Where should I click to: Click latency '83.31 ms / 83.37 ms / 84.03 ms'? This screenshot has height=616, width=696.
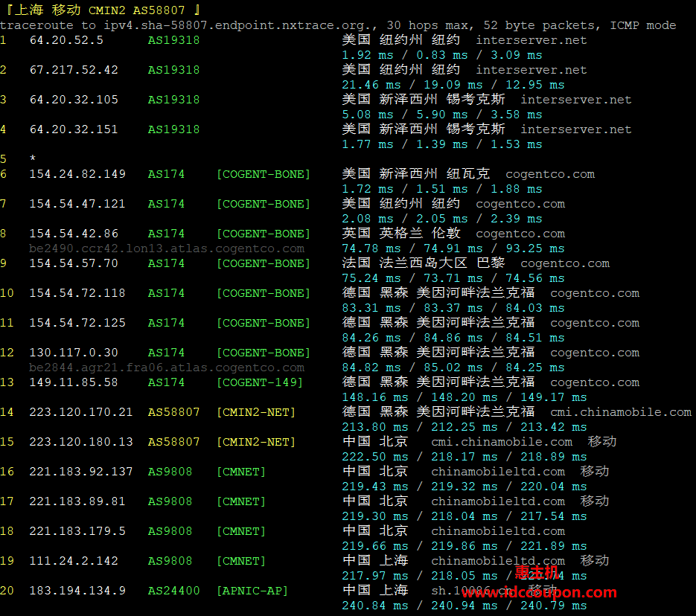(x=453, y=308)
